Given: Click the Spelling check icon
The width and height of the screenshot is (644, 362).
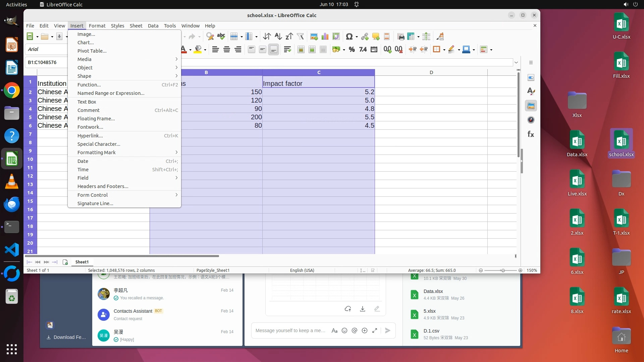Looking at the screenshot, I should coord(221,37).
